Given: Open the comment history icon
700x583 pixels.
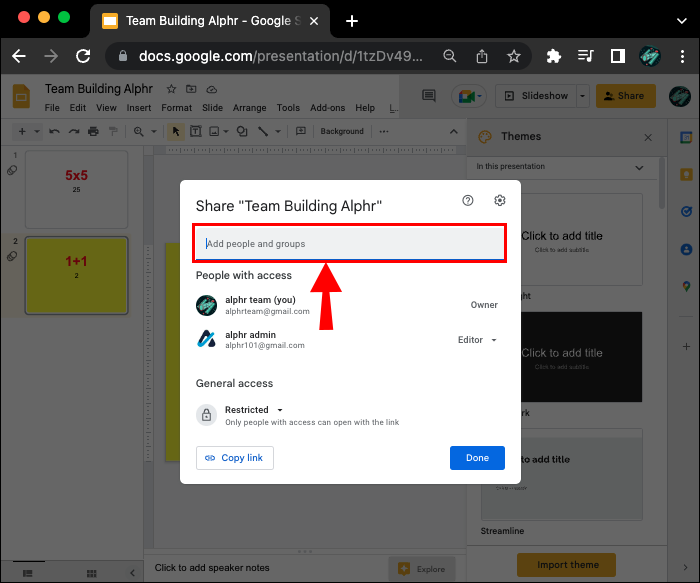Looking at the screenshot, I should (429, 96).
